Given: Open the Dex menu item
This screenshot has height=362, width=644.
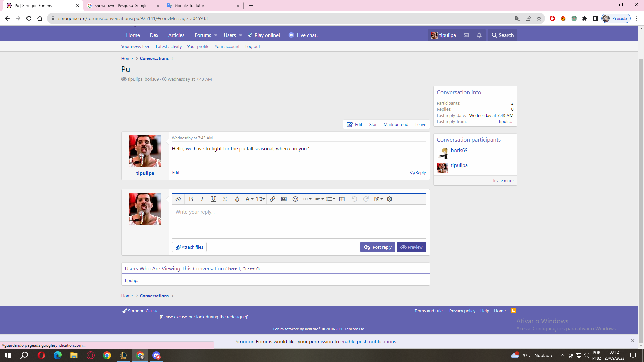Looking at the screenshot, I should [154, 35].
